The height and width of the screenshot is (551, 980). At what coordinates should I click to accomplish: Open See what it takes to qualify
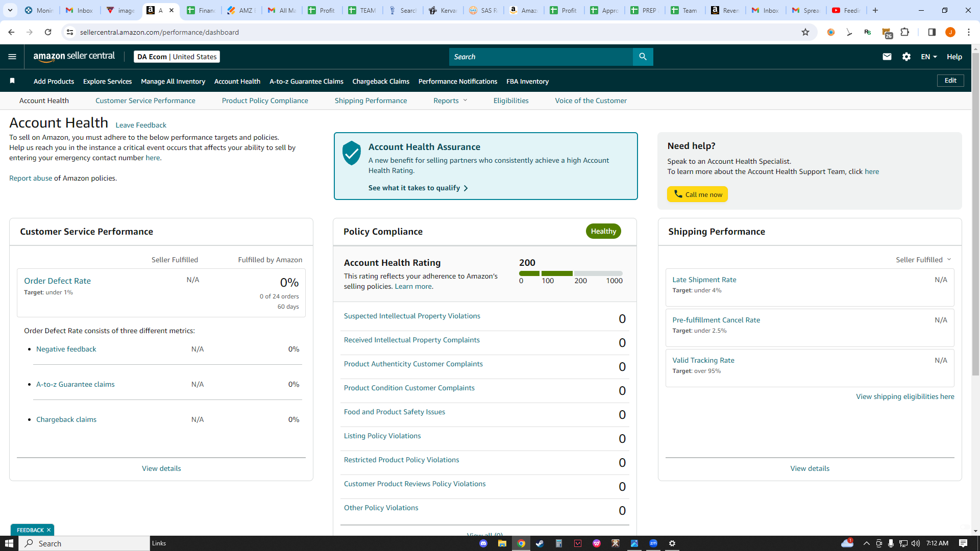418,188
